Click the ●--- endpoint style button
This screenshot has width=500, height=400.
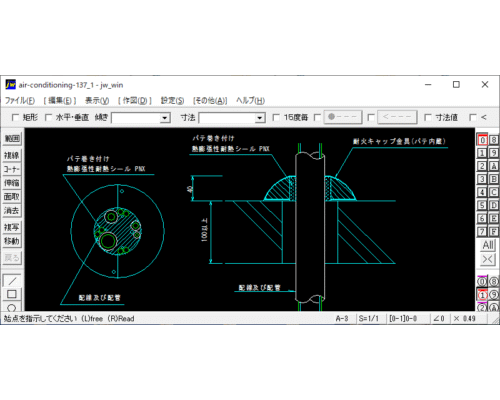(343, 117)
